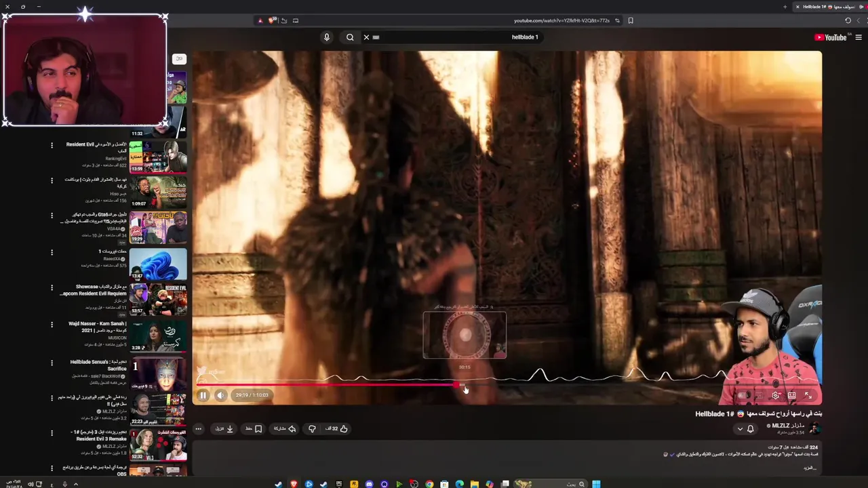The height and width of the screenshot is (488, 868).
Task: Open a new browser tab
Action: pyautogui.click(x=785, y=7)
